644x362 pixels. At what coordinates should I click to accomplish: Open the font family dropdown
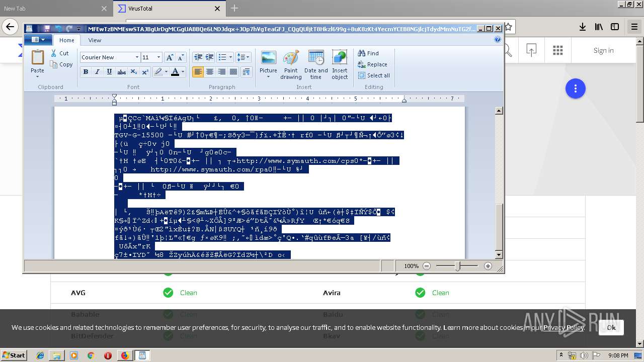pos(136,57)
